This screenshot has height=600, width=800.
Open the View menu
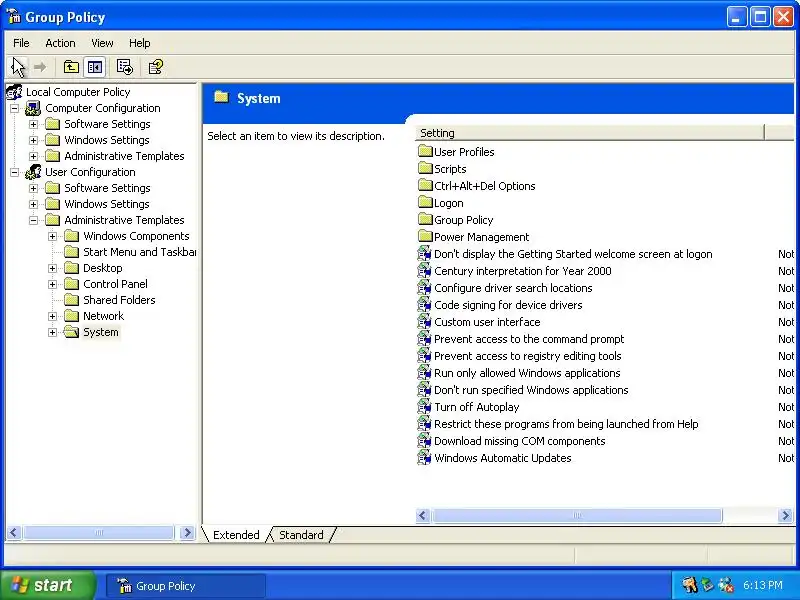pos(102,43)
